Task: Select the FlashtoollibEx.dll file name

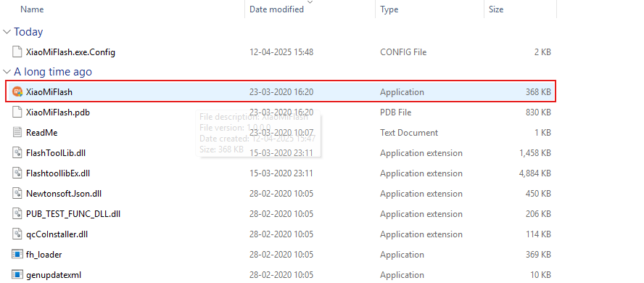Action: point(58,173)
